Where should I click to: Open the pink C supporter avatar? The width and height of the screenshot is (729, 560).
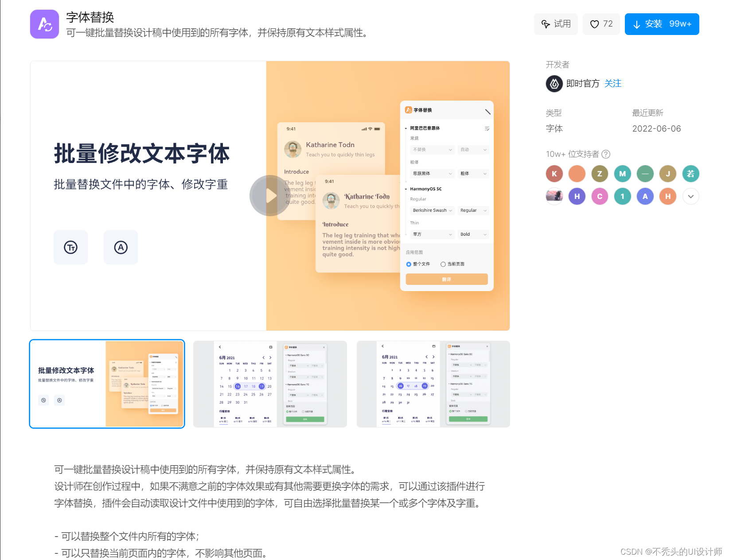600,196
